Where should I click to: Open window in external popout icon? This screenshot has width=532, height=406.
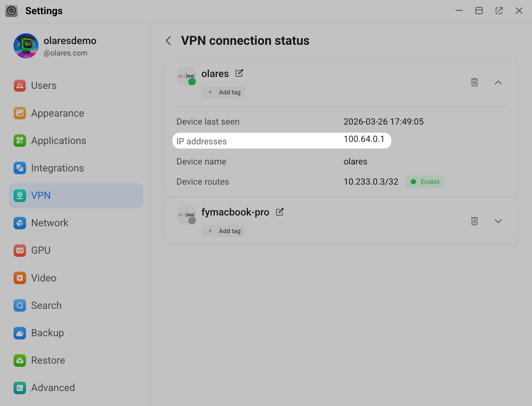499,11
